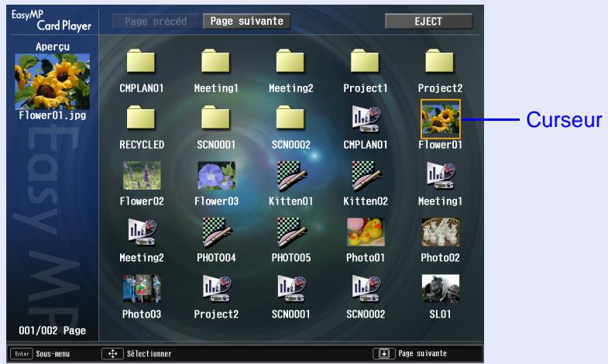The height and width of the screenshot is (364, 608).
Task: Select the Photo01 rubber ducks thumbnail
Action: click(x=366, y=232)
